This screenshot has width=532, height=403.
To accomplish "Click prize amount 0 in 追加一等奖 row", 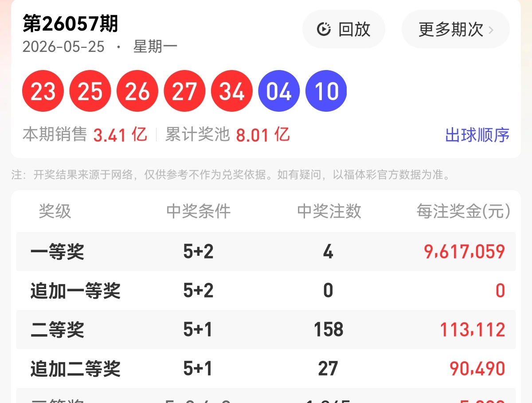I will coord(500,291).
